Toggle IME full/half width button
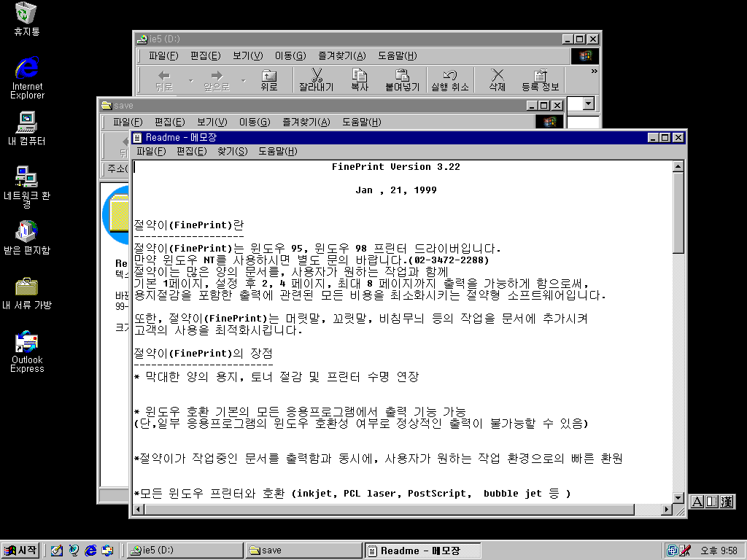Viewport: 747px width, 560px height. pos(711,502)
